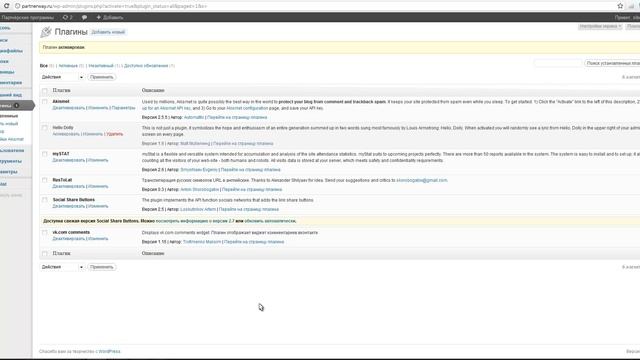The height and width of the screenshot is (360, 640).
Task: Tick the Akismet plugin checkbox
Action: tap(45, 102)
